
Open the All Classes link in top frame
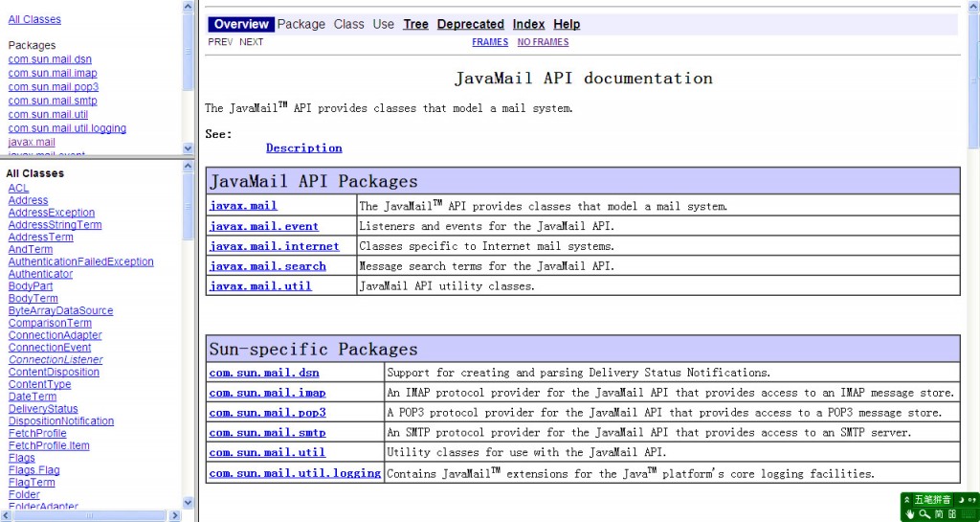pyautogui.click(x=34, y=19)
